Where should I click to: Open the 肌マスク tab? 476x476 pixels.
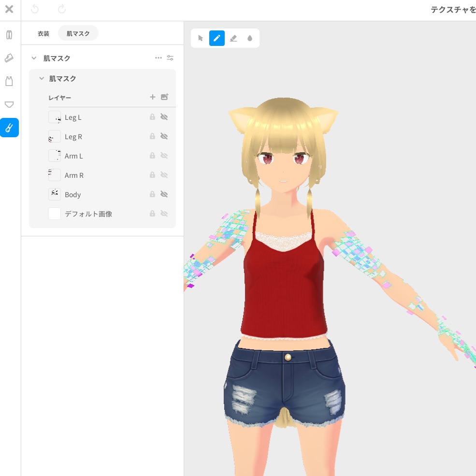(78, 33)
